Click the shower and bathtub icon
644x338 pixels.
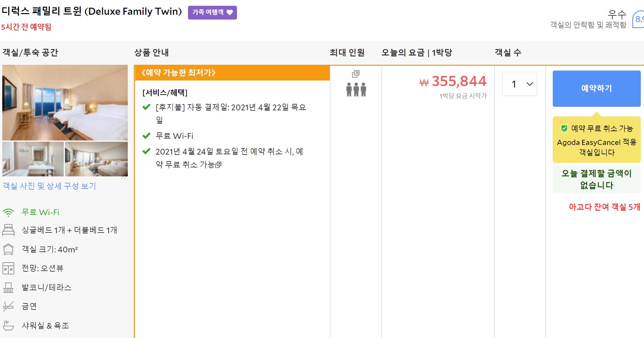point(8,325)
